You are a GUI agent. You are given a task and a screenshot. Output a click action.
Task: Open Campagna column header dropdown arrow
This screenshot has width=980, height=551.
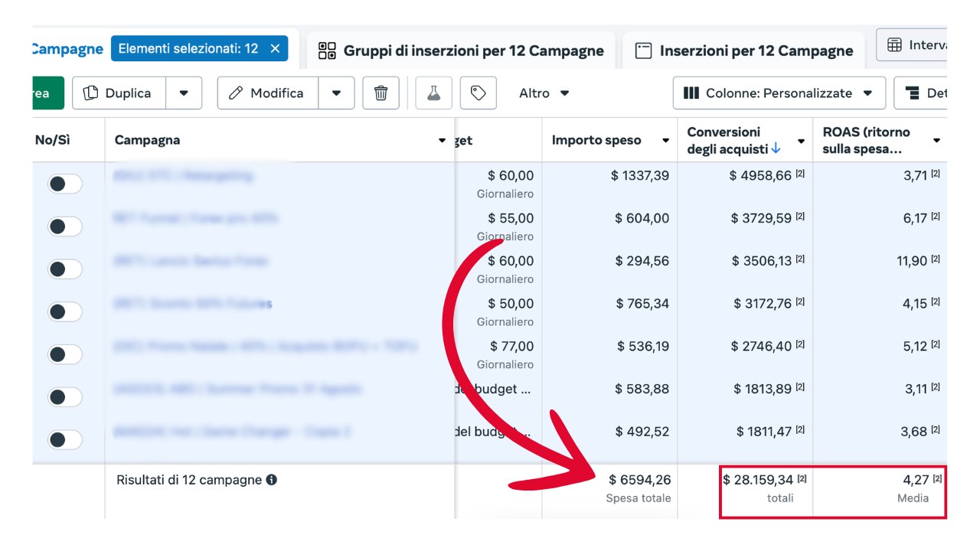coord(442,141)
